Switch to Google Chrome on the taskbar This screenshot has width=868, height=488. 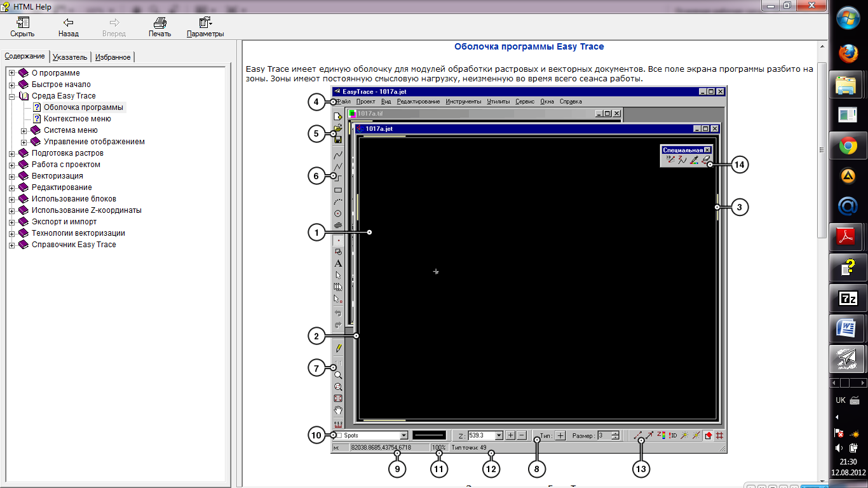pyautogui.click(x=849, y=147)
